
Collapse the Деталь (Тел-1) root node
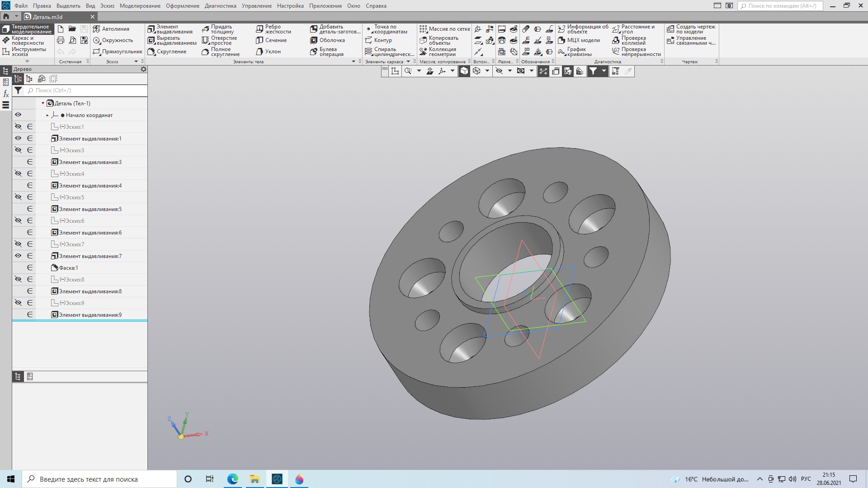43,103
